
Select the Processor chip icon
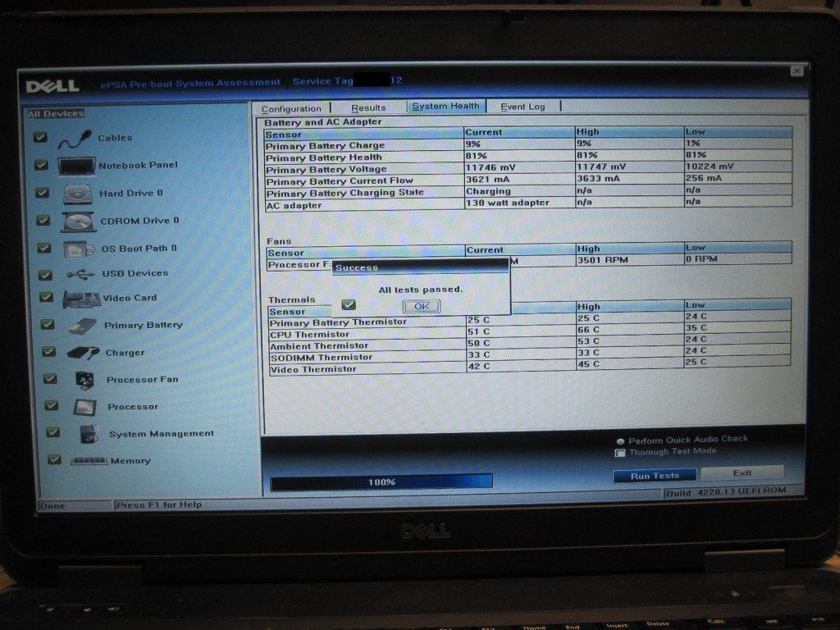pyautogui.click(x=84, y=407)
